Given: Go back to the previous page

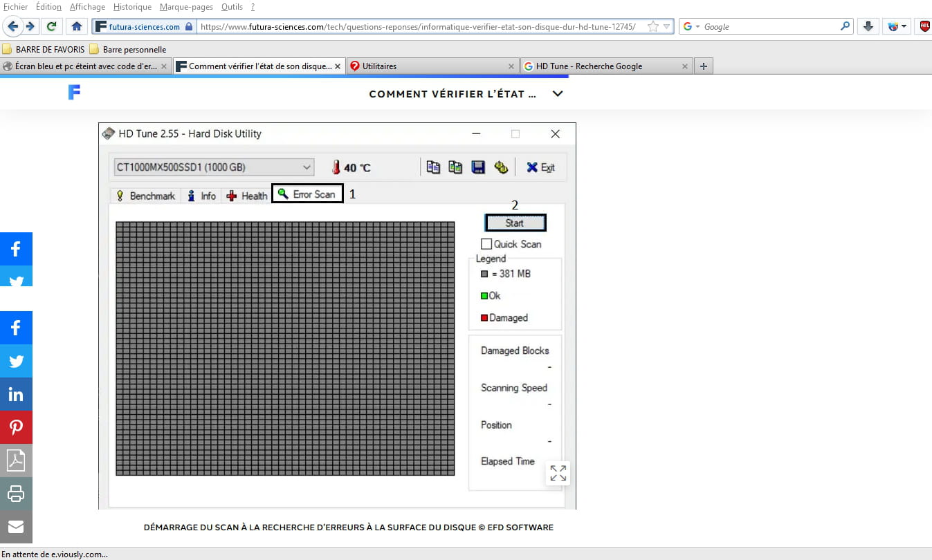Looking at the screenshot, I should tap(12, 26).
